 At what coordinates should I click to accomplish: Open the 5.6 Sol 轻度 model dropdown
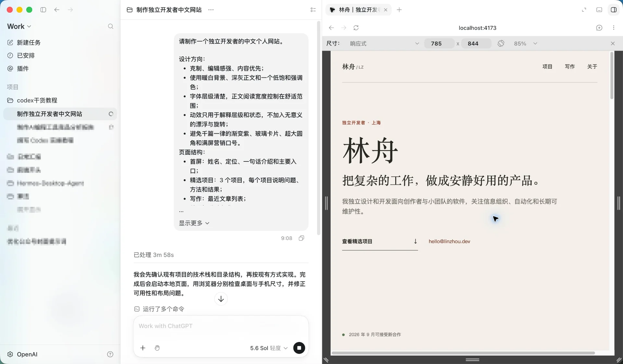(x=269, y=348)
